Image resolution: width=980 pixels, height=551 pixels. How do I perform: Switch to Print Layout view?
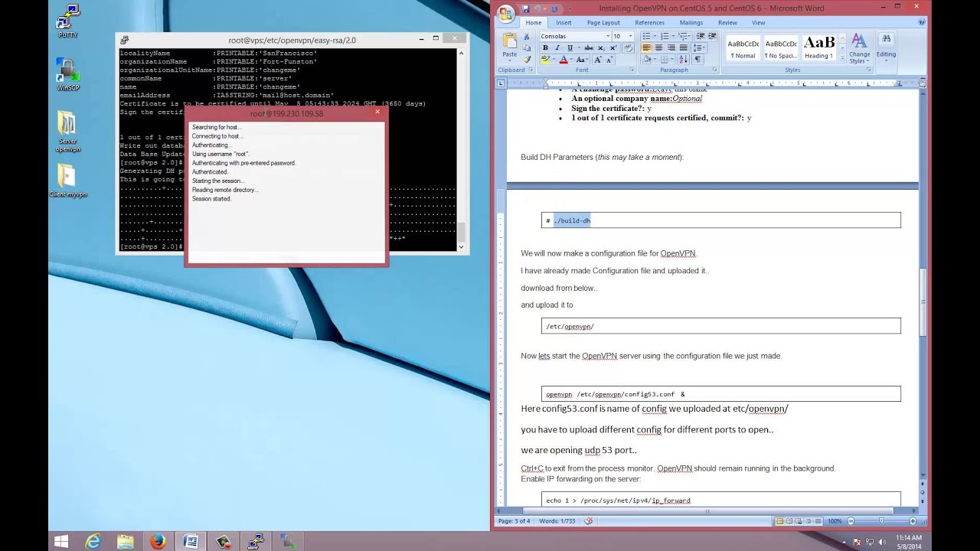click(779, 521)
